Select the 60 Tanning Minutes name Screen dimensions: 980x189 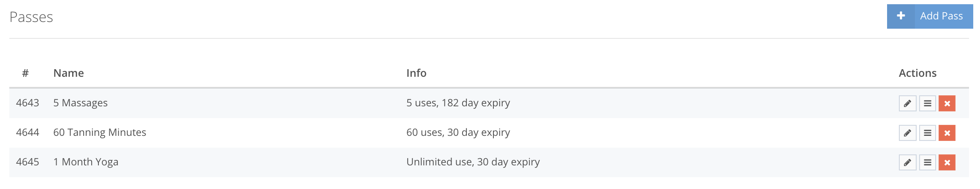(x=100, y=132)
